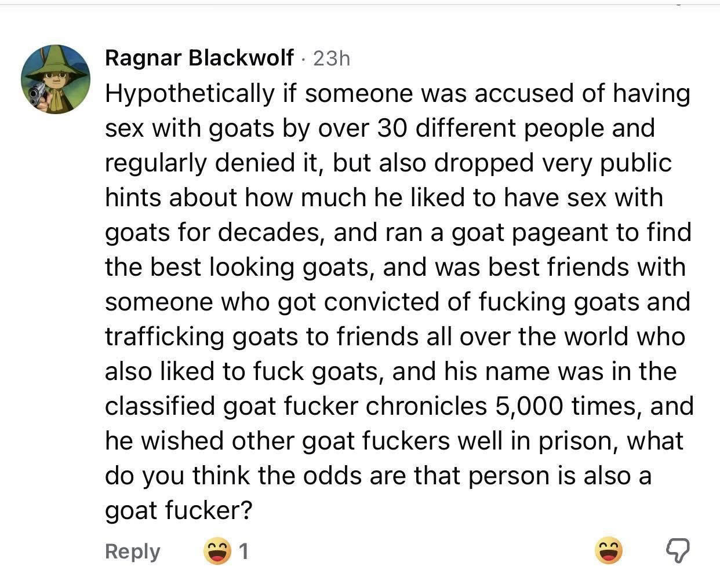Click Ragnar Blackwolf's profile avatar

[56, 79]
